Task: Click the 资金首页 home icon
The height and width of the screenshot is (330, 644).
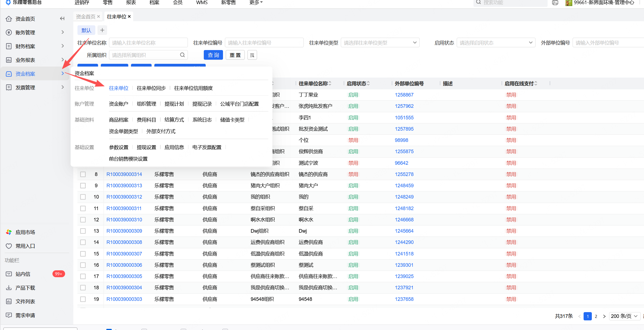Action: (9, 19)
